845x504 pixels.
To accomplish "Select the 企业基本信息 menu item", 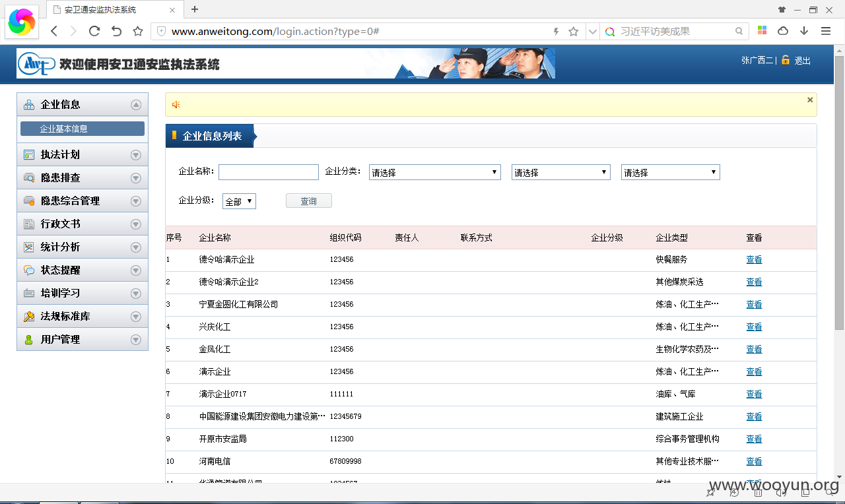I will 83,129.
